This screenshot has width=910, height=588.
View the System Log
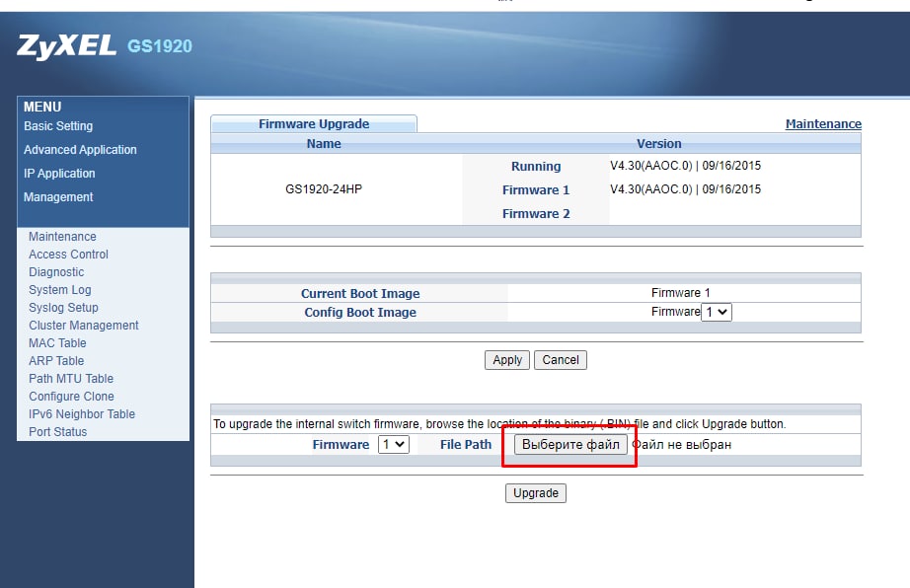tap(60, 289)
